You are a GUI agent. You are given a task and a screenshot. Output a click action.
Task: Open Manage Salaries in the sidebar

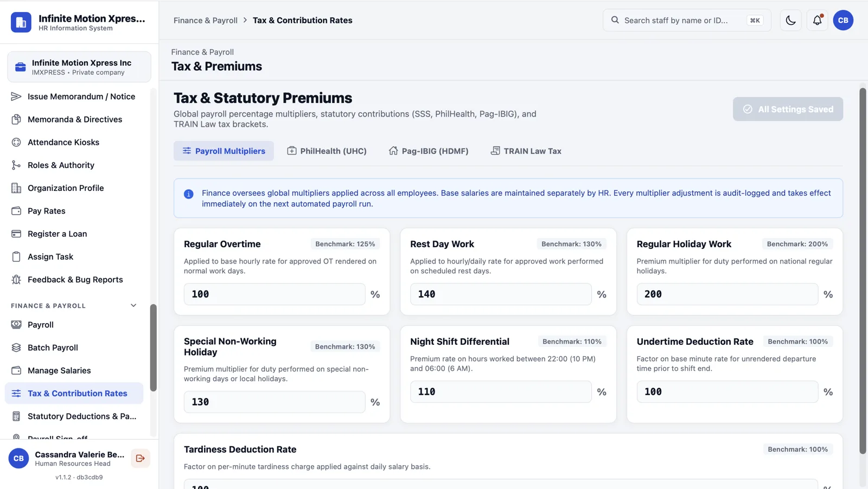point(74,370)
